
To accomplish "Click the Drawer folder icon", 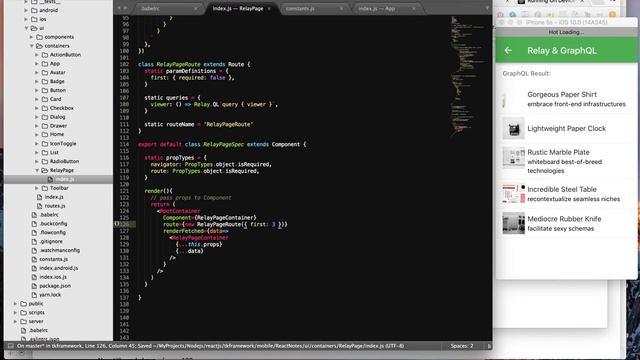I will click(x=45, y=126).
